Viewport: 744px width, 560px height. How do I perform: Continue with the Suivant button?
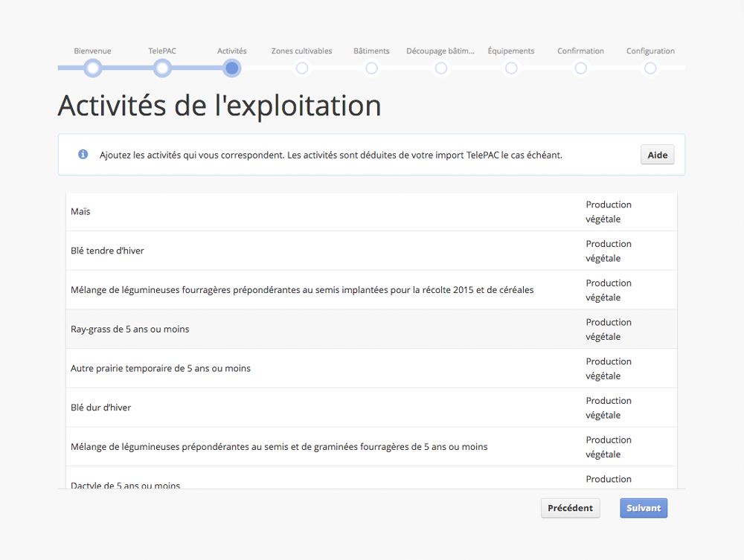pyautogui.click(x=644, y=508)
